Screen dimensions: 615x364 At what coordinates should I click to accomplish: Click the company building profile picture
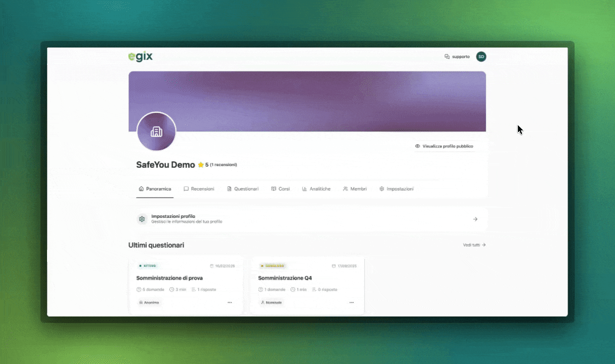coord(156,132)
